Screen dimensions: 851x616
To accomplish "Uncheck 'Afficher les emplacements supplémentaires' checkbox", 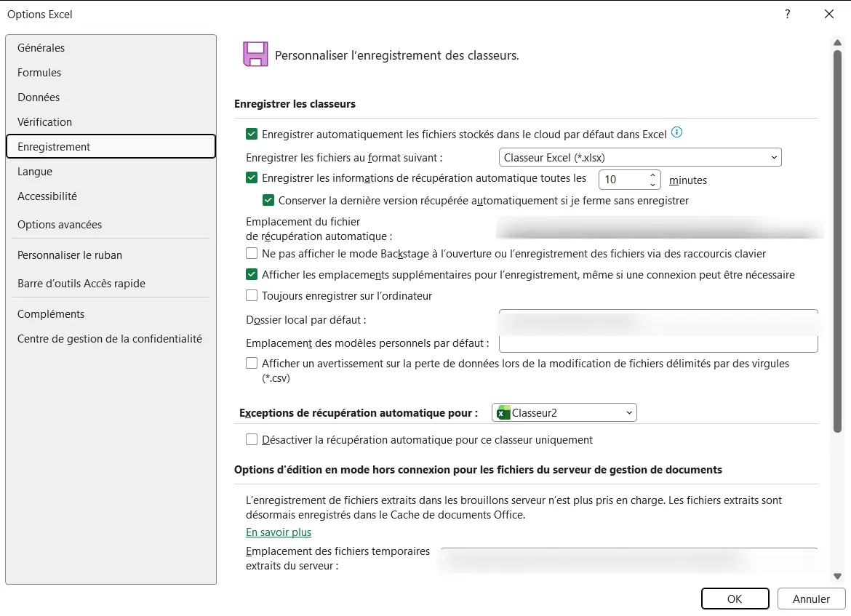I will 251,275.
